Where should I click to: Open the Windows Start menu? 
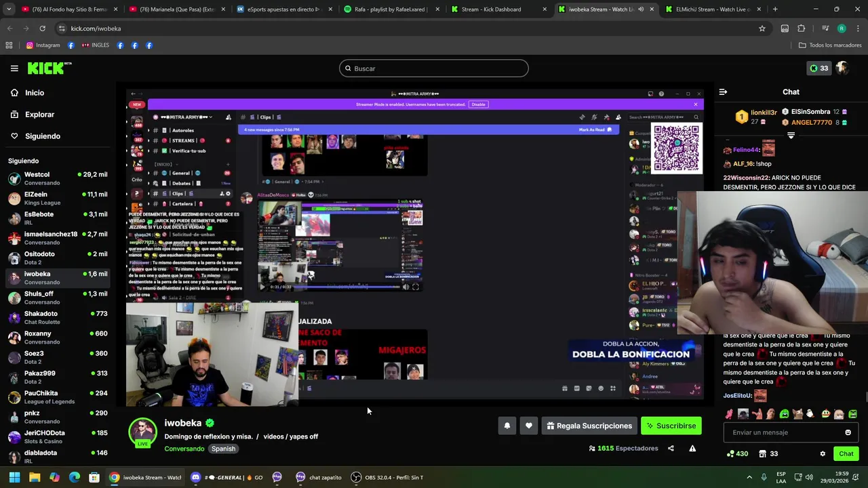(14, 477)
